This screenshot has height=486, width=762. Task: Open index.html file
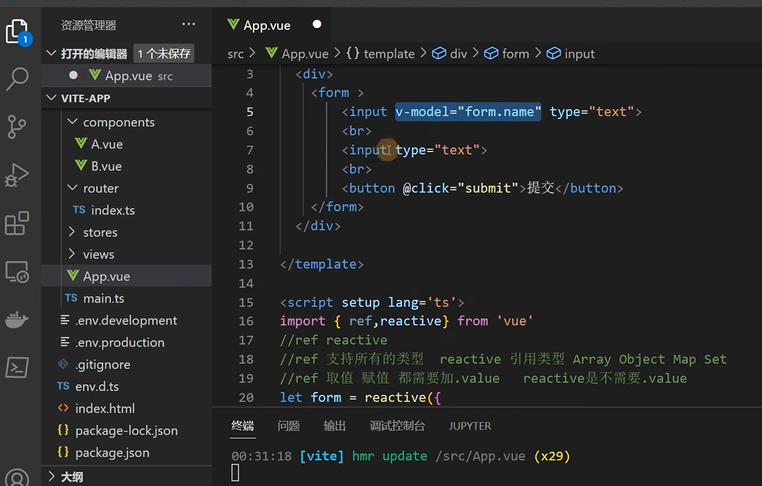105,408
